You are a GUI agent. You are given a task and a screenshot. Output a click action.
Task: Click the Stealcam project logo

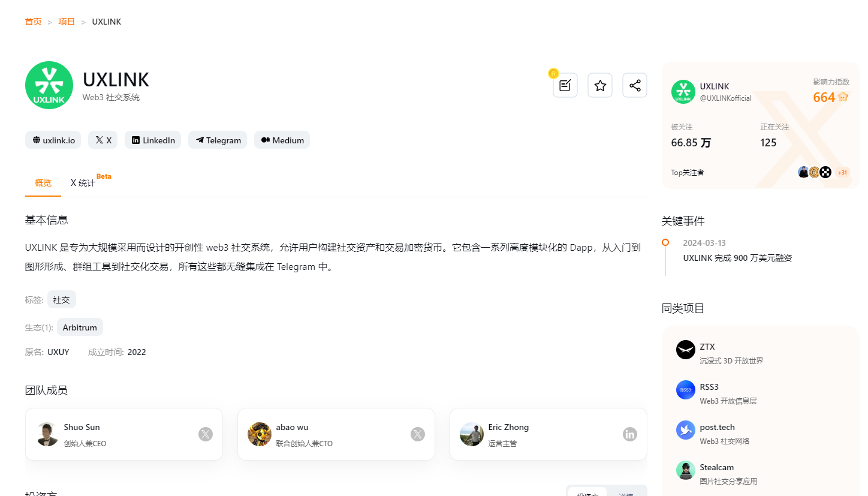pos(686,470)
